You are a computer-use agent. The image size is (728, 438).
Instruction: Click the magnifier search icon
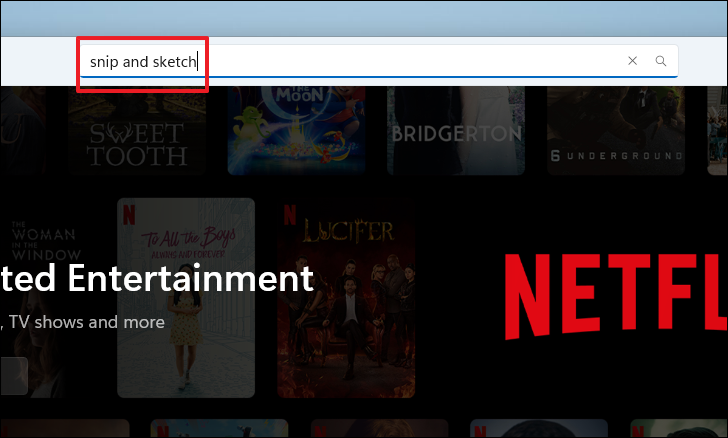coord(661,61)
